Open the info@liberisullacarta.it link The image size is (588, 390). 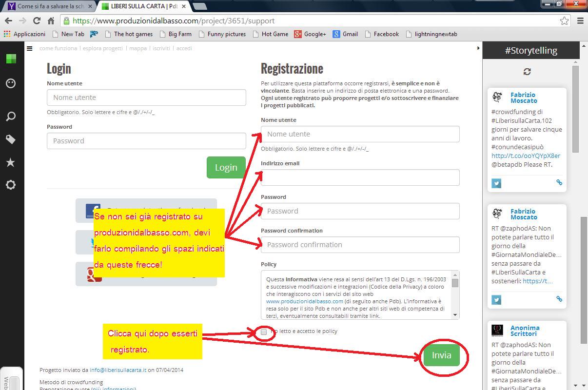tap(118, 370)
